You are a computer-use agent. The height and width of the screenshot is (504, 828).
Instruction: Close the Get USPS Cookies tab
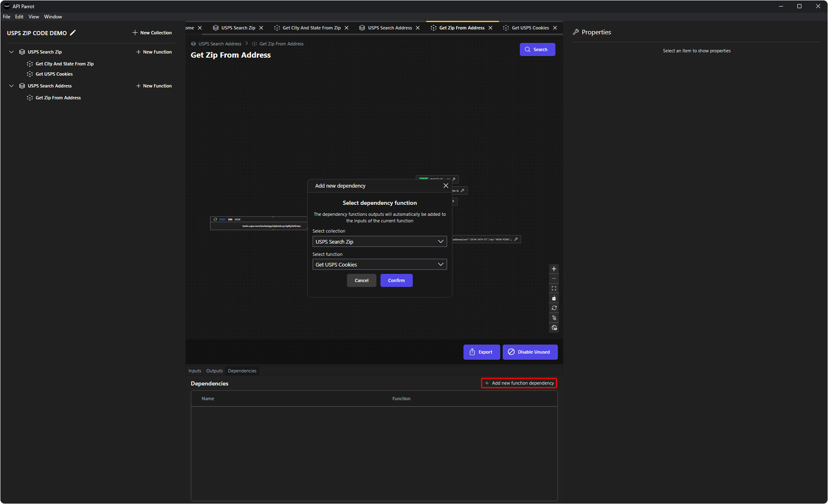click(x=555, y=28)
